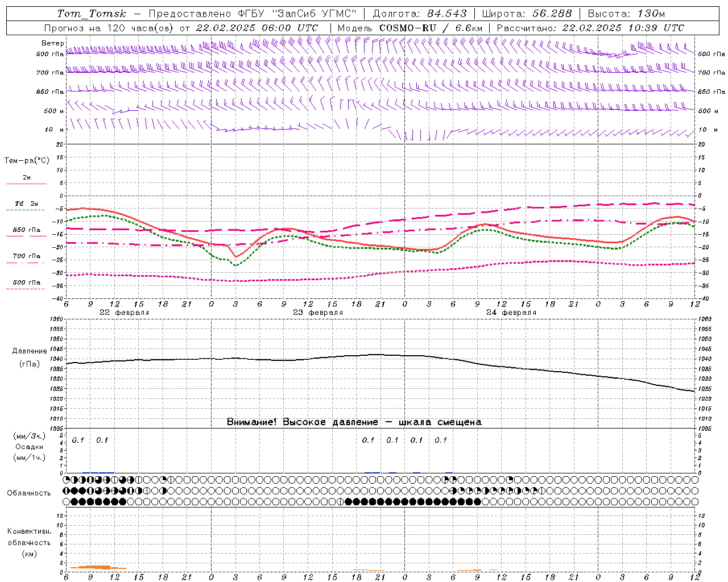Click the (мм/1ч.) precipitation unit label
Screen dimensions: 728x582
[x=29, y=458]
